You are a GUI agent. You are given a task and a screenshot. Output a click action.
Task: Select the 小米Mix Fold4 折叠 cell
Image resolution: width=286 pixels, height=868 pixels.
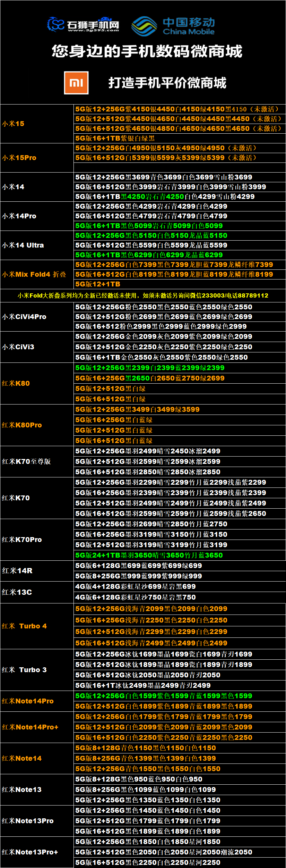coord(37,274)
